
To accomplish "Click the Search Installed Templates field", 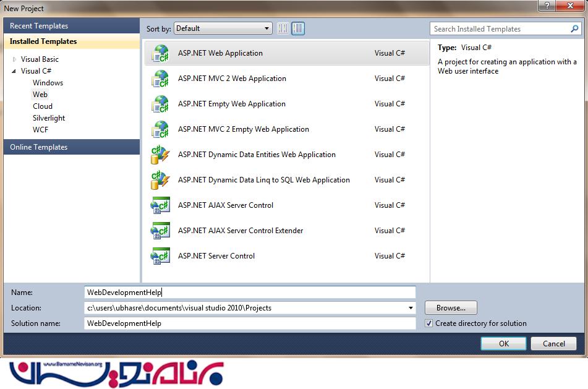I will click(500, 29).
